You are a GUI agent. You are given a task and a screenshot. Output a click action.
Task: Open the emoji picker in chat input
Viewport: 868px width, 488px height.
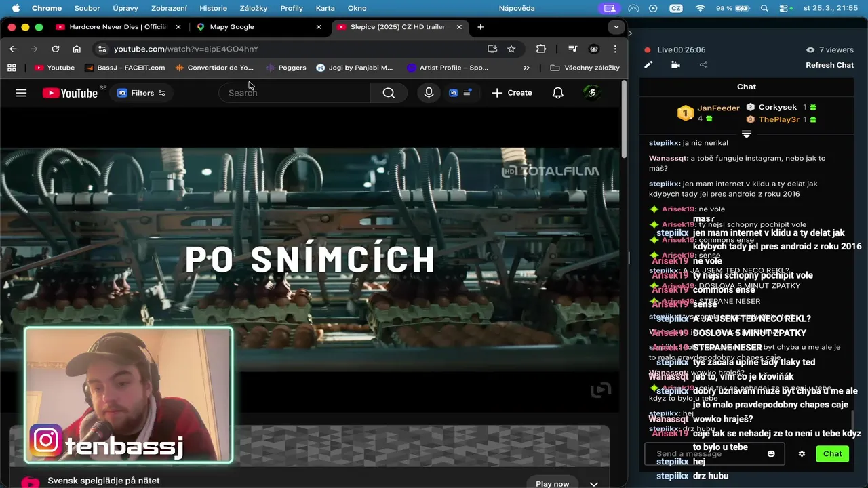[x=771, y=453]
